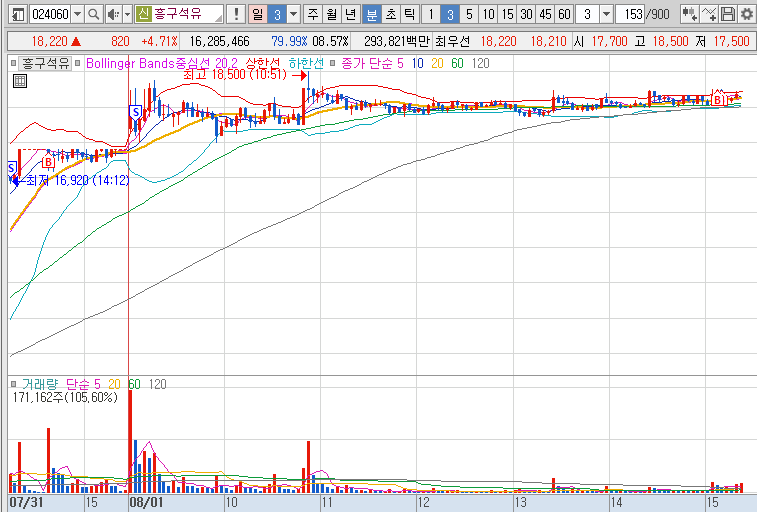Select the 월 monthly period button

click(x=332, y=14)
